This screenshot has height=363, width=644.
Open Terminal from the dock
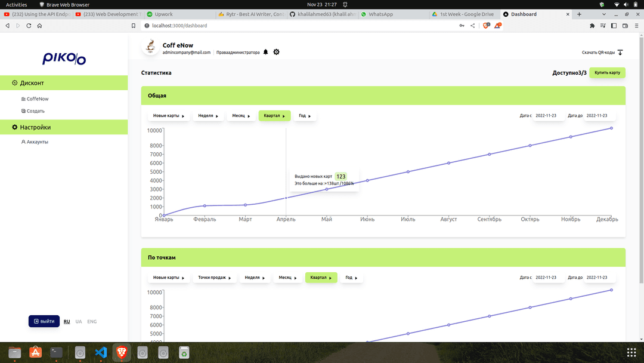coord(56,352)
